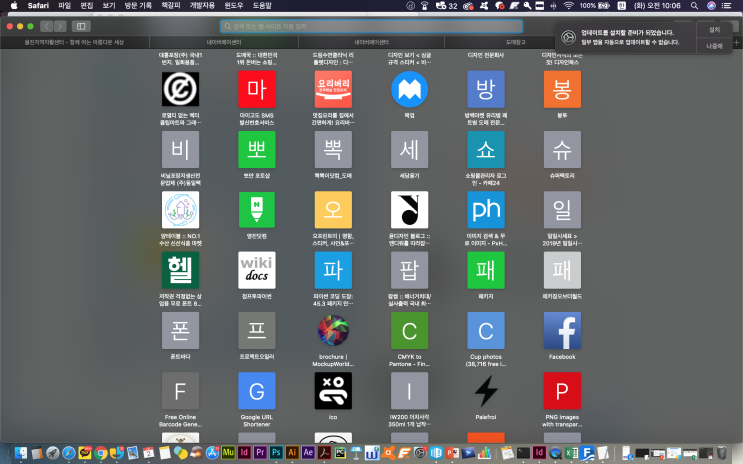The width and height of the screenshot is (743, 464).
Task: Open the gray 일 favorite tile
Action: [562, 209]
